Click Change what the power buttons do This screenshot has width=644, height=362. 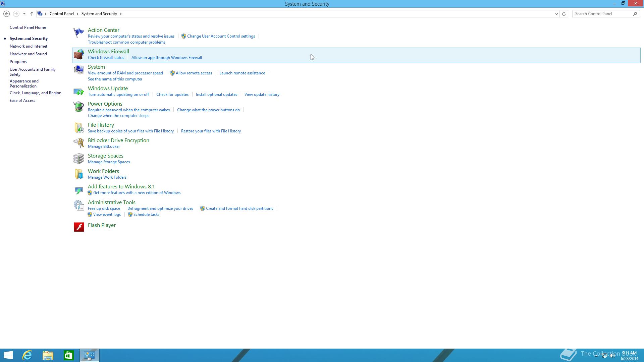[x=208, y=110]
